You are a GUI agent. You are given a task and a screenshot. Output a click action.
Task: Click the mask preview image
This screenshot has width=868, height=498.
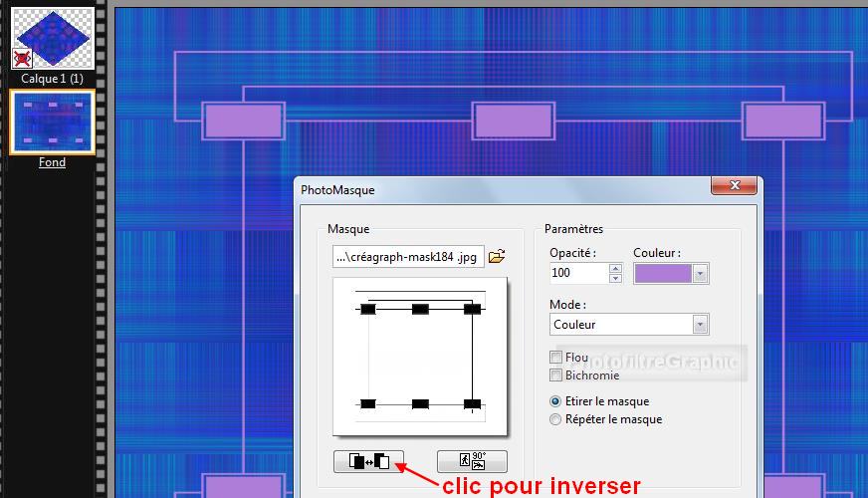419,357
